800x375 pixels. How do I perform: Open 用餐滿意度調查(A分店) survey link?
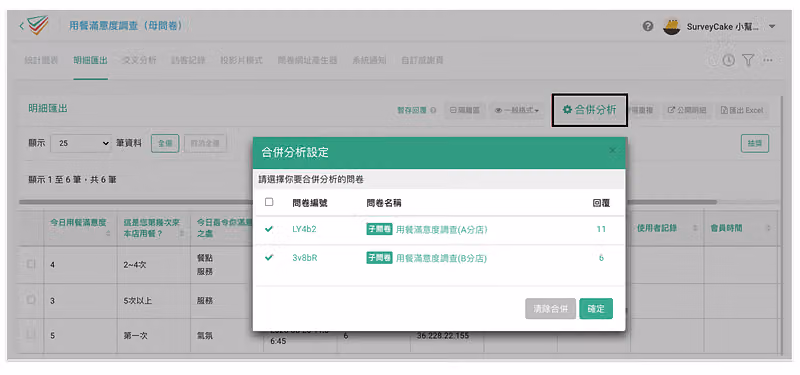click(x=442, y=230)
